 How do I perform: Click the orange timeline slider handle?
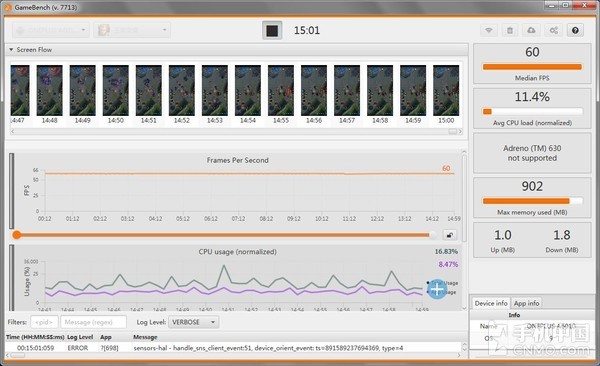click(16, 235)
